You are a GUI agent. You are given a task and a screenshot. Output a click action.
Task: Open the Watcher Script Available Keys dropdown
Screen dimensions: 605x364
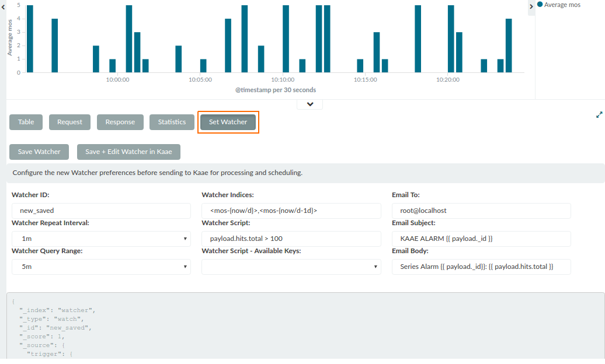coord(291,267)
